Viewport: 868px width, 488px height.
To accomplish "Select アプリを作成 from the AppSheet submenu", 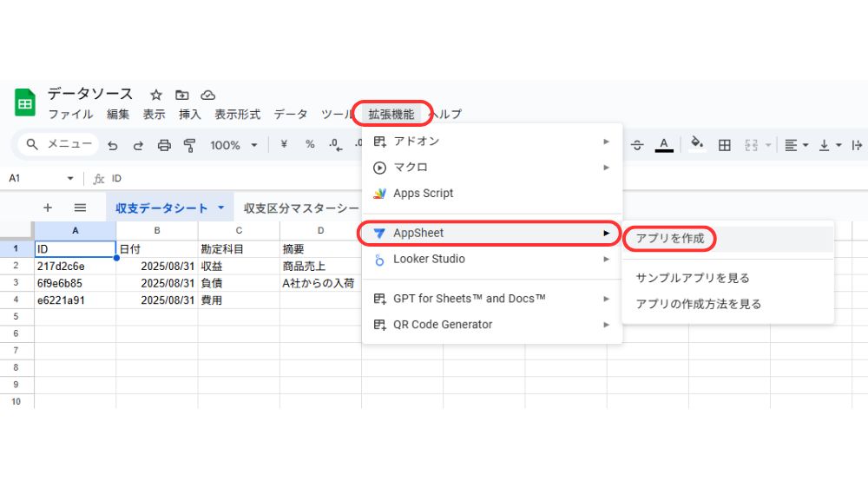I will (x=669, y=238).
